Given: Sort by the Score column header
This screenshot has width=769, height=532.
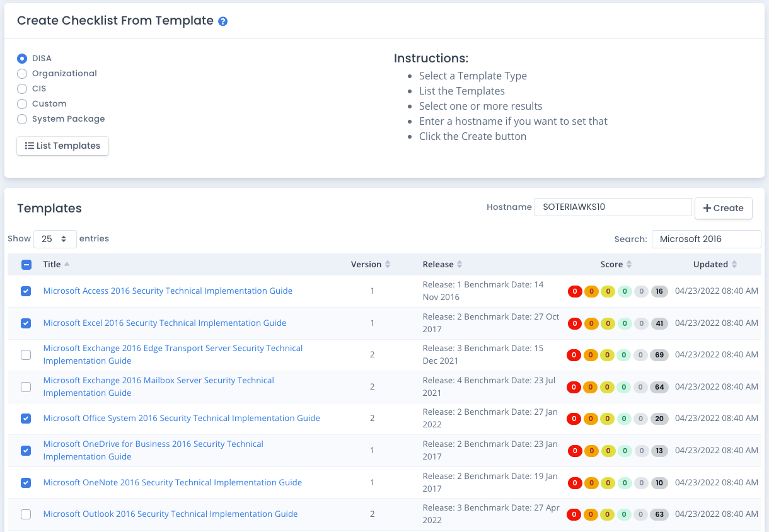Looking at the screenshot, I should coord(616,264).
